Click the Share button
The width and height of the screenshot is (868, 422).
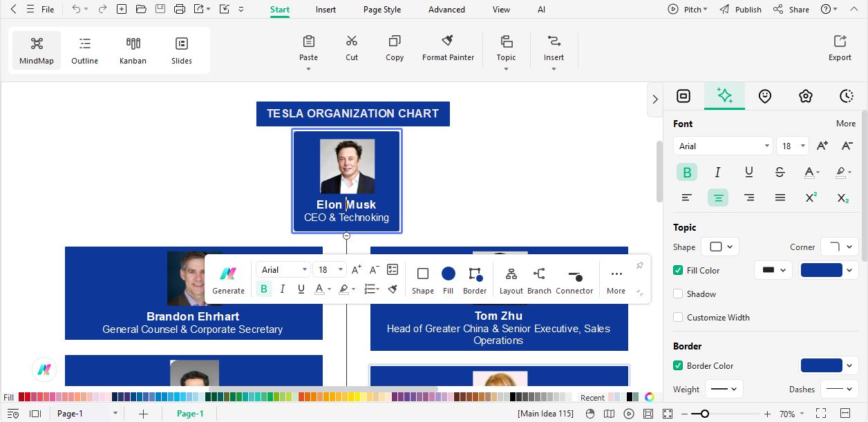(791, 10)
